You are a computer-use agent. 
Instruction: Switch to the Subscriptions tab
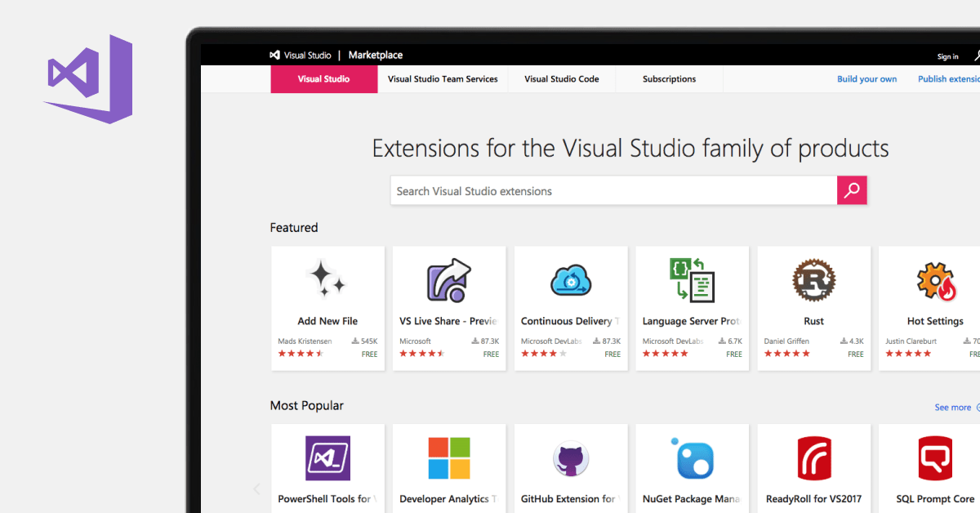[x=670, y=79]
